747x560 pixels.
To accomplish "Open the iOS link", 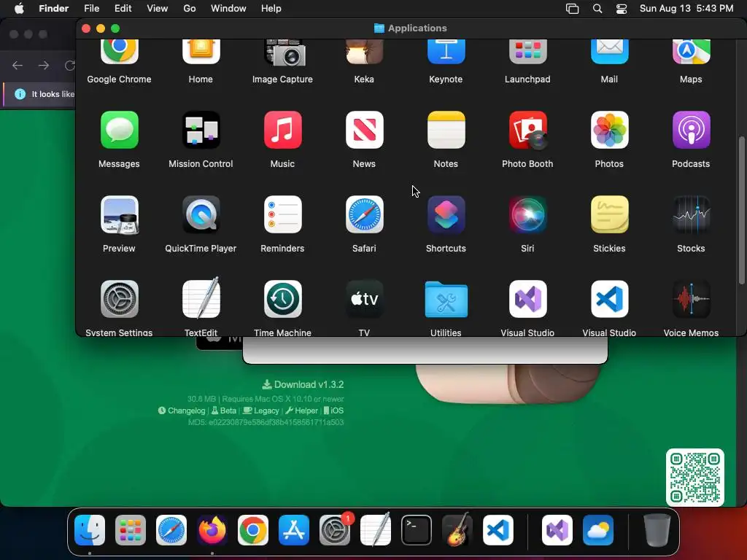I will tap(333, 411).
